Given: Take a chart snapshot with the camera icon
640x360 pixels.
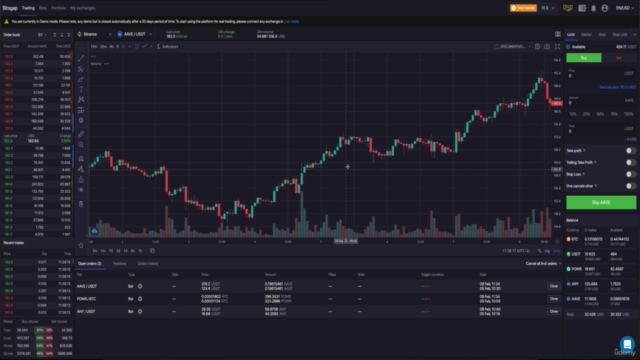Looking at the screenshot, I should coord(547,47).
